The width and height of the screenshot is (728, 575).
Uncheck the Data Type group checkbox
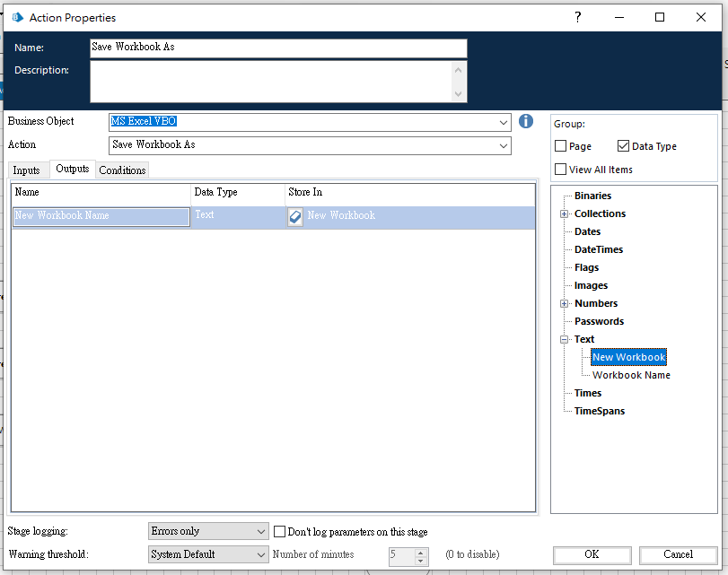point(623,146)
